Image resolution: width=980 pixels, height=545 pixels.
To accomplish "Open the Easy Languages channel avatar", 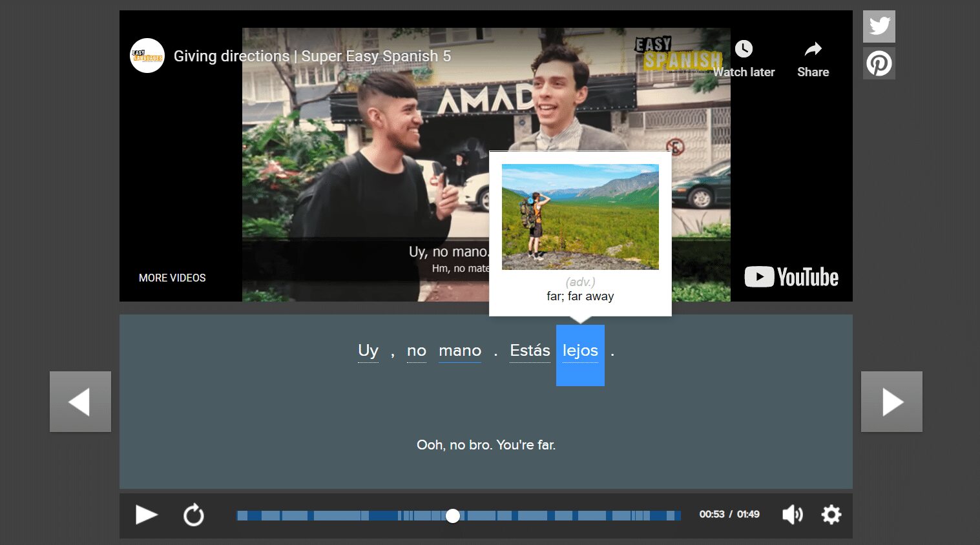I will [x=147, y=56].
